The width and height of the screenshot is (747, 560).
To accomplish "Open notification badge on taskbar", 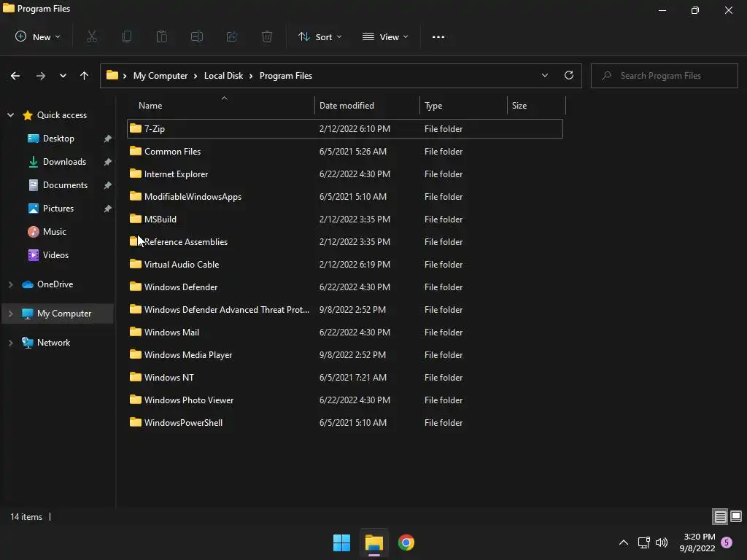I will (x=727, y=542).
